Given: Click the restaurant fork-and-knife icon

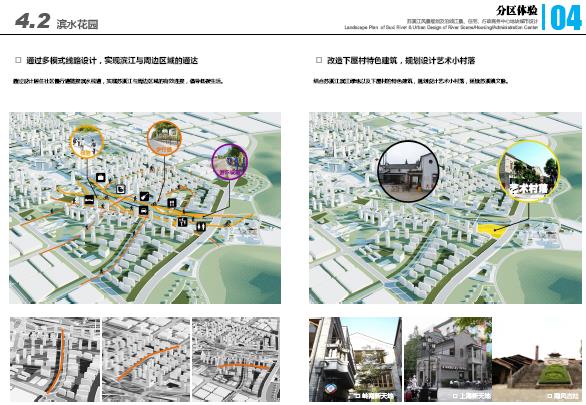Looking at the screenshot, I should pyautogui.click(x=182, y=222).
